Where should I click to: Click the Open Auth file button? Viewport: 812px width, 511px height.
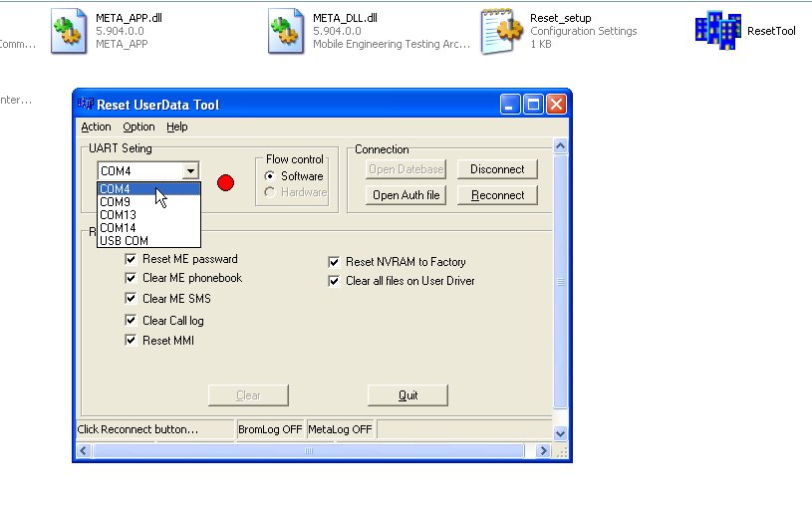[x=406, y=195]
